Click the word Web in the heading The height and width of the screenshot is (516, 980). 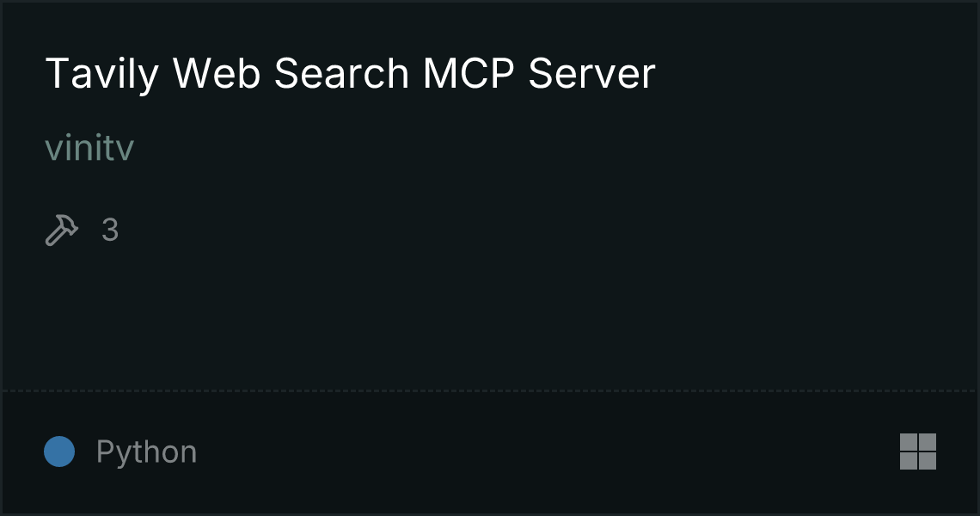coord(217,73)
